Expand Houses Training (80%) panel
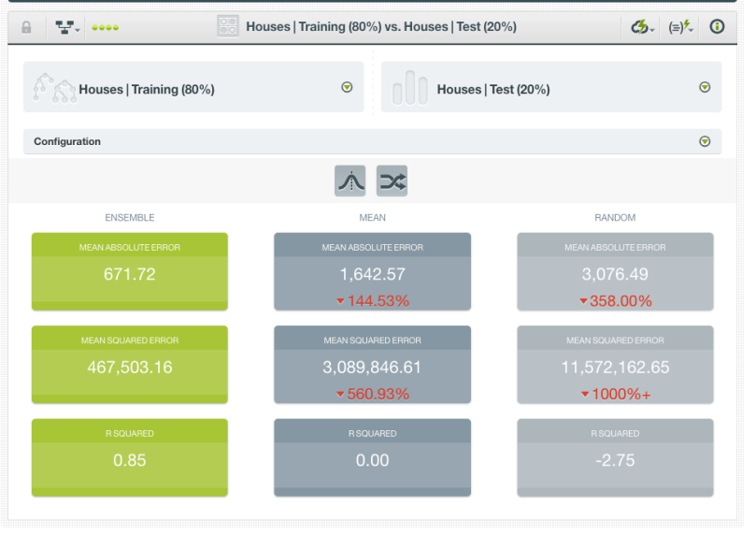756x535 pixels. 347,88
